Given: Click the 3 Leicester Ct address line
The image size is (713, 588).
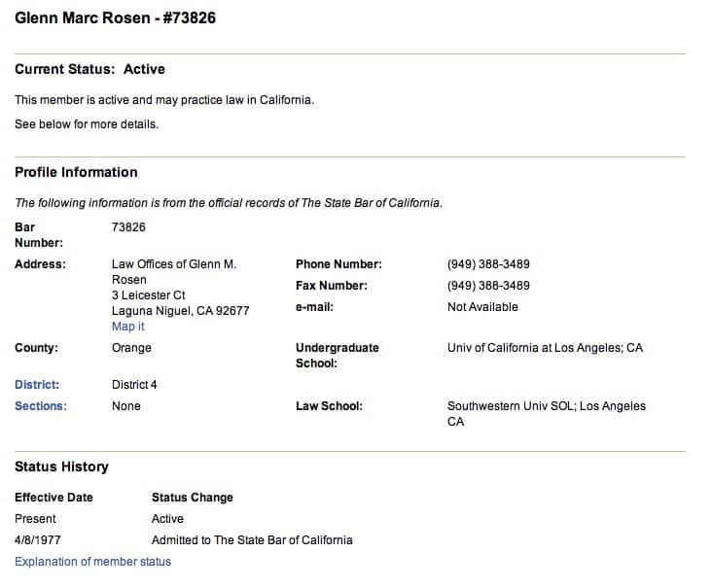Looking at the screenshot, I should (x=148, y=295).
